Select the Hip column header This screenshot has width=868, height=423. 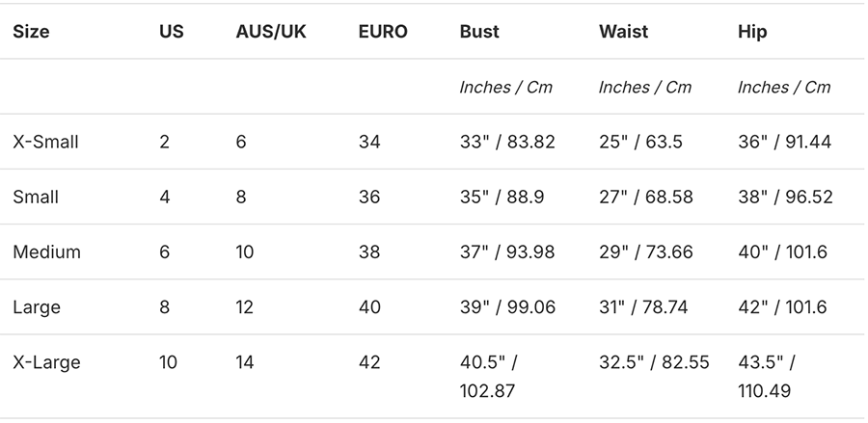coord(752,32)
